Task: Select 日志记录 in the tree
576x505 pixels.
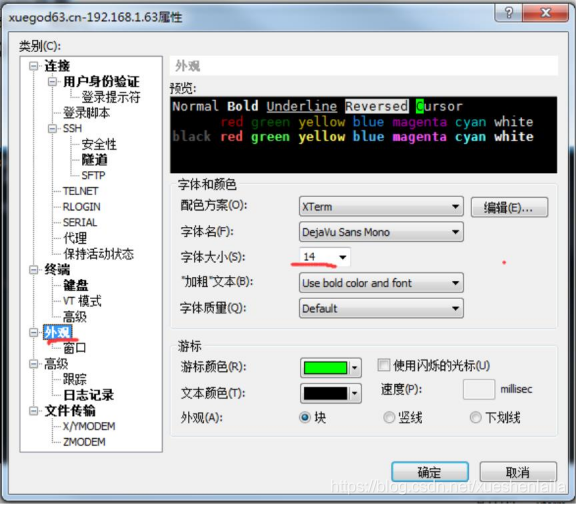Action: point(89,395)
